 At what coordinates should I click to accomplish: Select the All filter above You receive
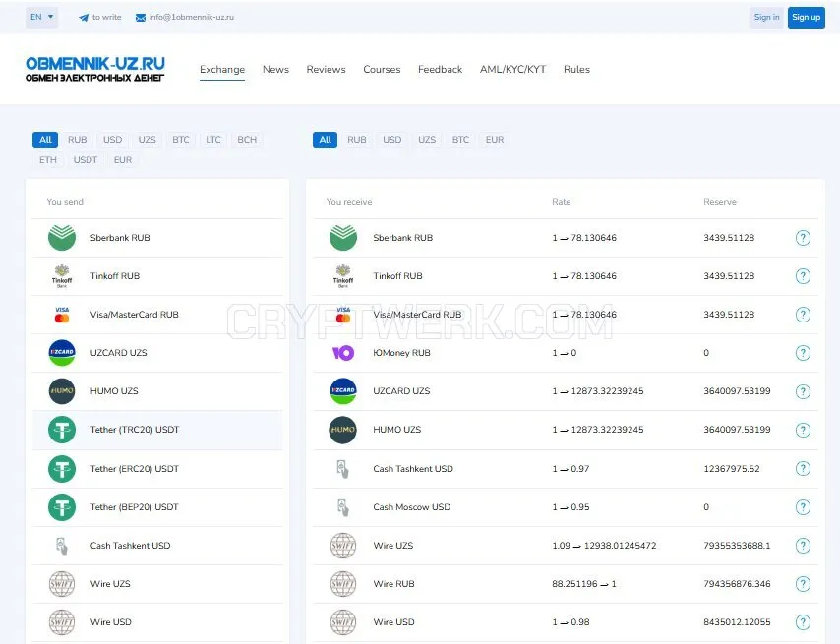click(326, 140)
